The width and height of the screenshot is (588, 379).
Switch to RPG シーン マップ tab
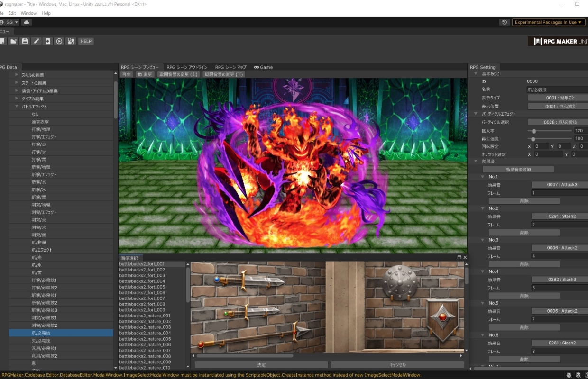[x=231, y=67]
